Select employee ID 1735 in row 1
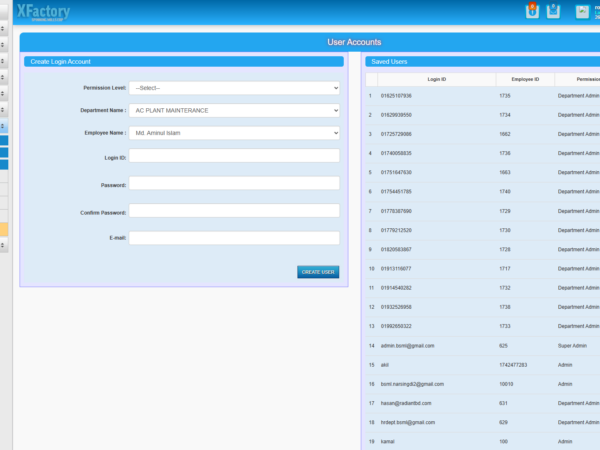Screen dimensions: 600x450 (505, 96)
